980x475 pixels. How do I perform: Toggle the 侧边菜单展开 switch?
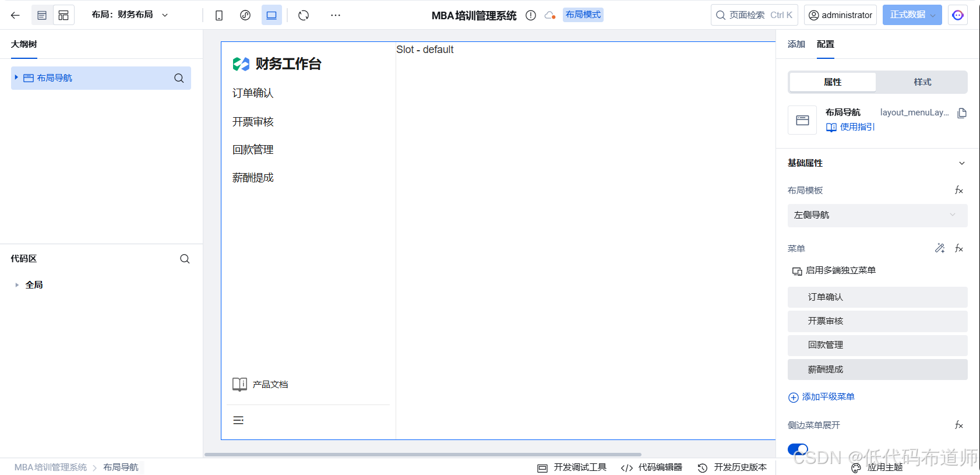(x=798, y=449)
